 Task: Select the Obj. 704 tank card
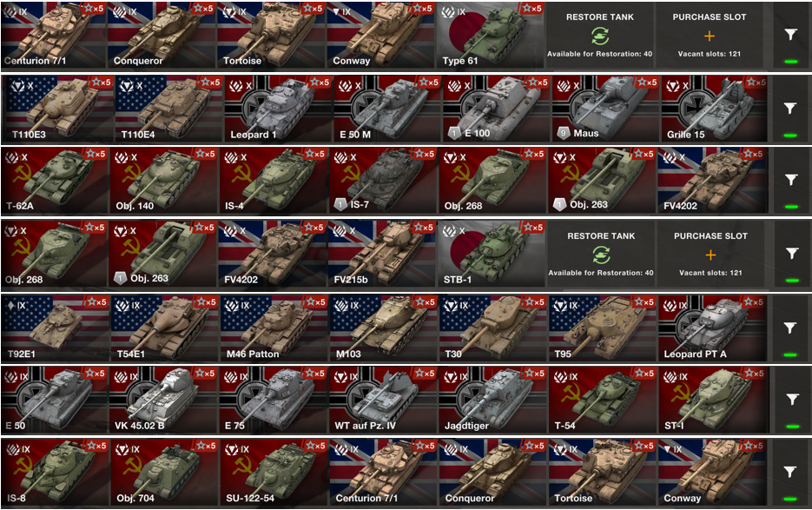point(163,472)
